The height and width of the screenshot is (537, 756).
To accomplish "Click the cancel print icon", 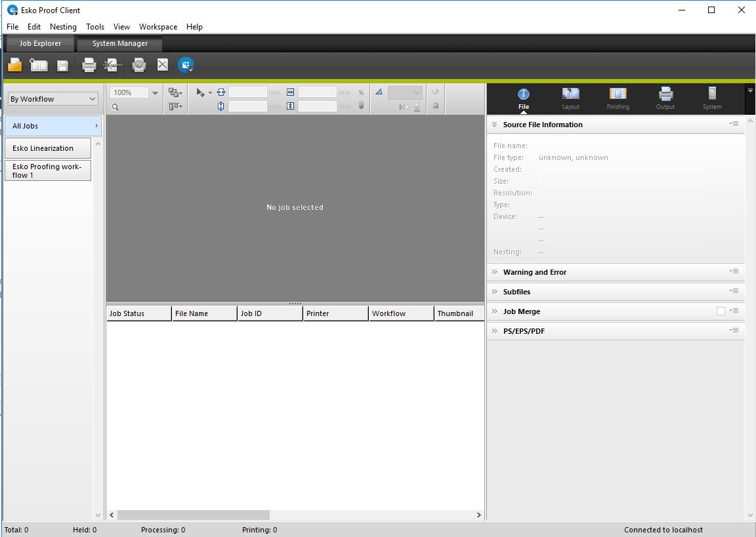I will coord(139,65).
